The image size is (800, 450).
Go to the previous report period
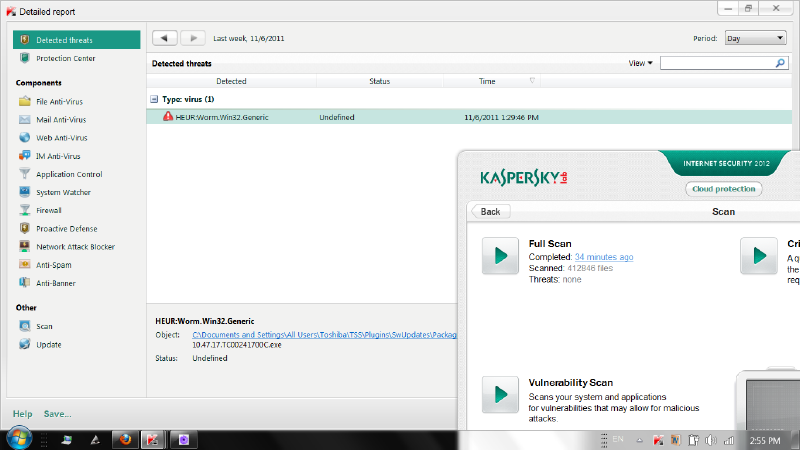(x=164, y=38)
